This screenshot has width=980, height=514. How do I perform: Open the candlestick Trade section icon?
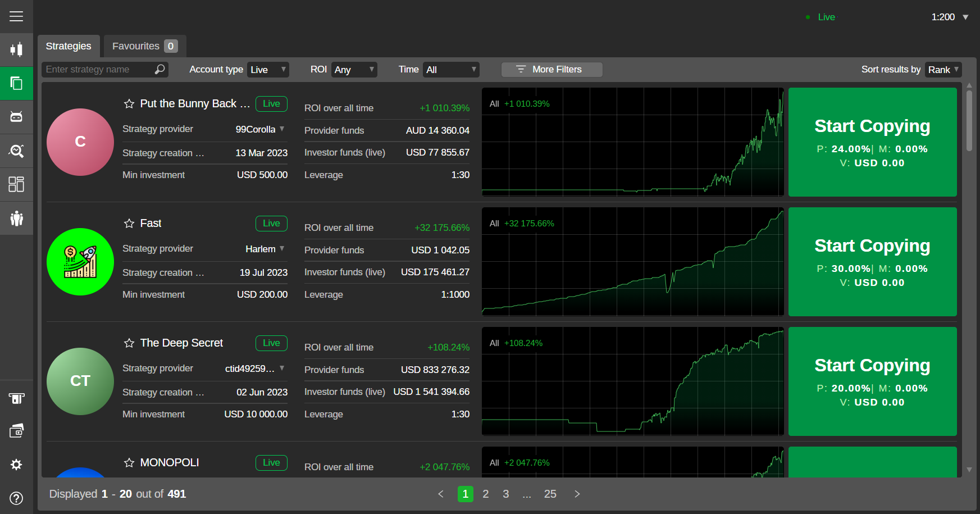pos(16,49)
